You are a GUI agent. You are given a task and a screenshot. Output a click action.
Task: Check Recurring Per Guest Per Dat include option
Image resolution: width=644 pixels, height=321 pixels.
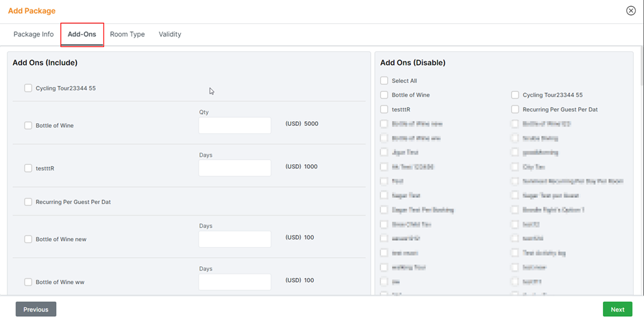click(28, 202)
